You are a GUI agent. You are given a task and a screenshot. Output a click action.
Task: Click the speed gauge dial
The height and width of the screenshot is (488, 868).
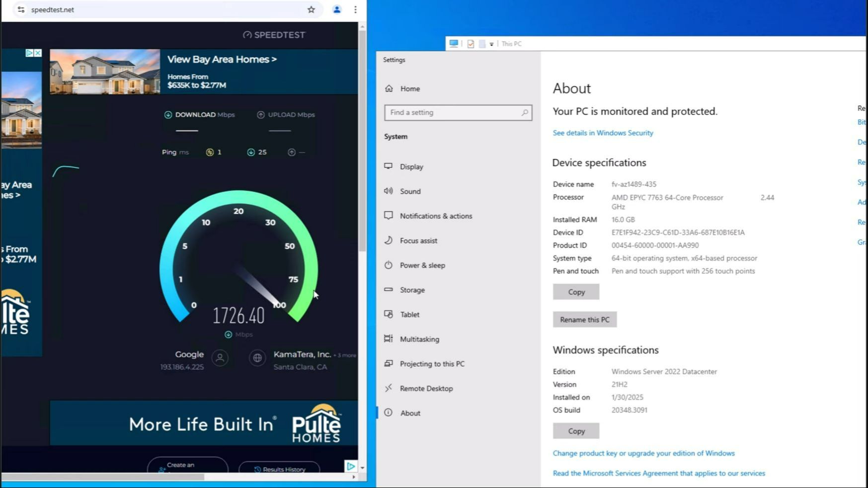coord(239,257)
